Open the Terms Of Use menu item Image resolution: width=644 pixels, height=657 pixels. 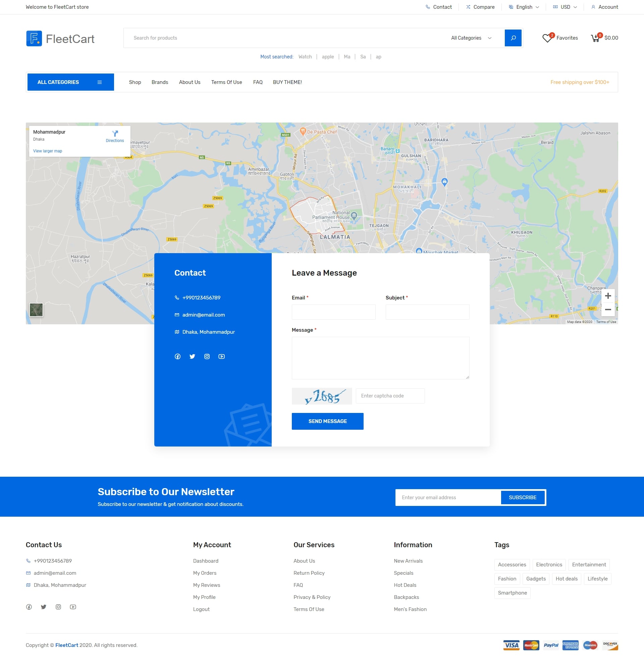tap(227, 82)
